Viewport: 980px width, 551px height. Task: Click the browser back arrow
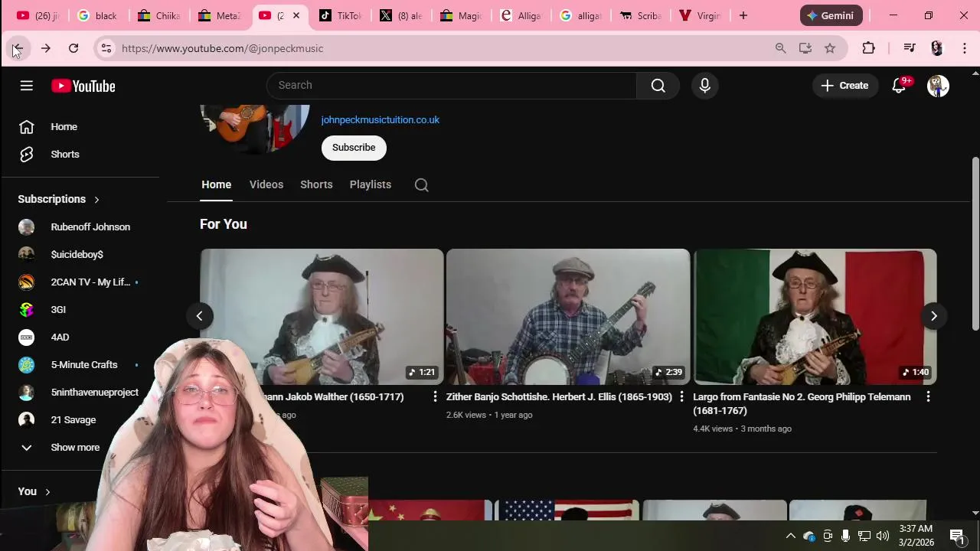click(x=18, y=48)
